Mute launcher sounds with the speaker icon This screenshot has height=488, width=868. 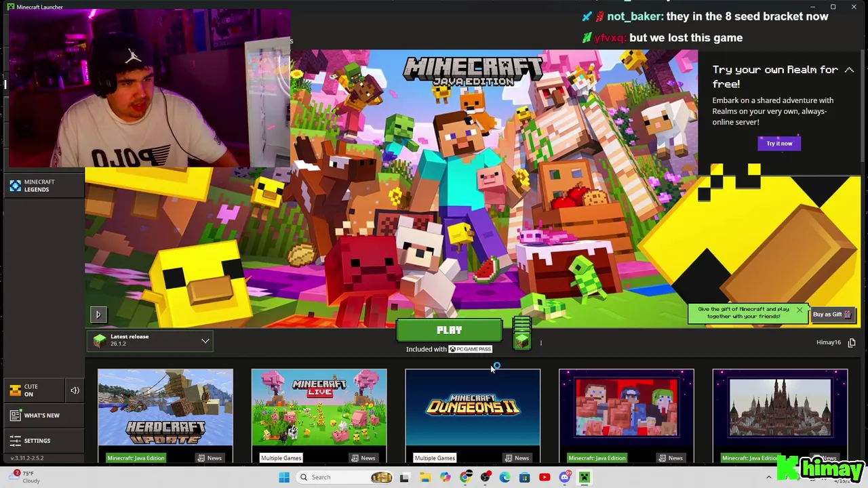pyautogui.click(x=75, y=390)
